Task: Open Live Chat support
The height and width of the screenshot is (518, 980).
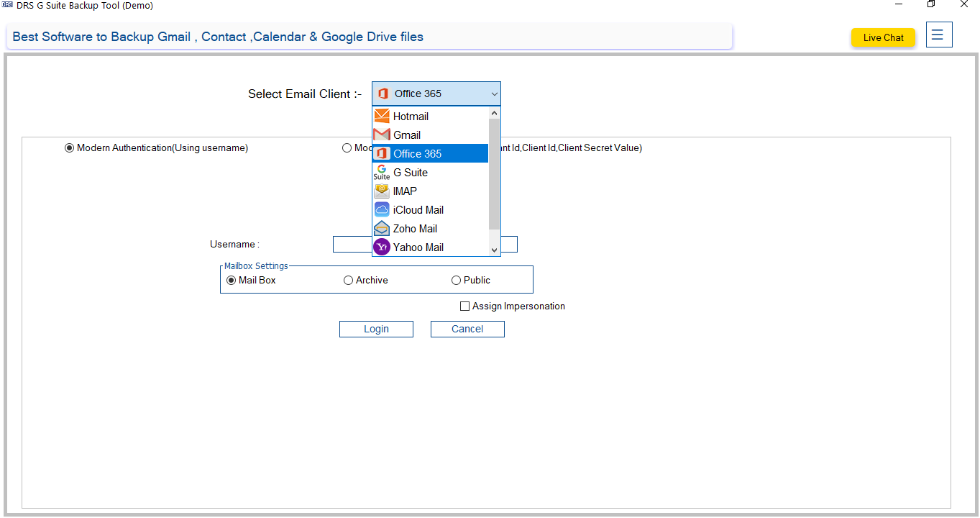Action: 883,37
